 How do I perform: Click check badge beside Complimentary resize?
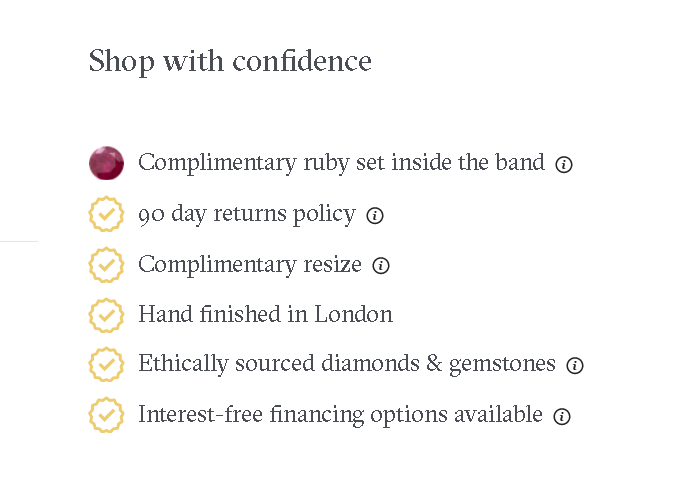[x=106, y=265]
